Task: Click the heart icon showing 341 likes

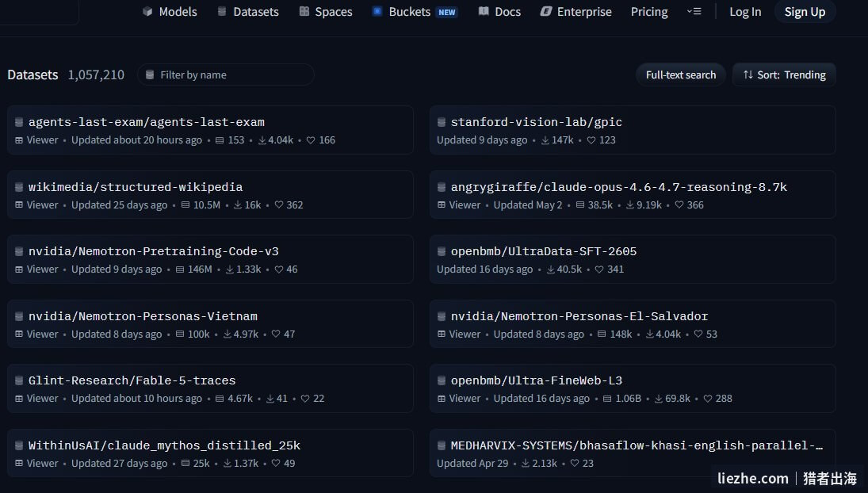Action: coord(599,269)
